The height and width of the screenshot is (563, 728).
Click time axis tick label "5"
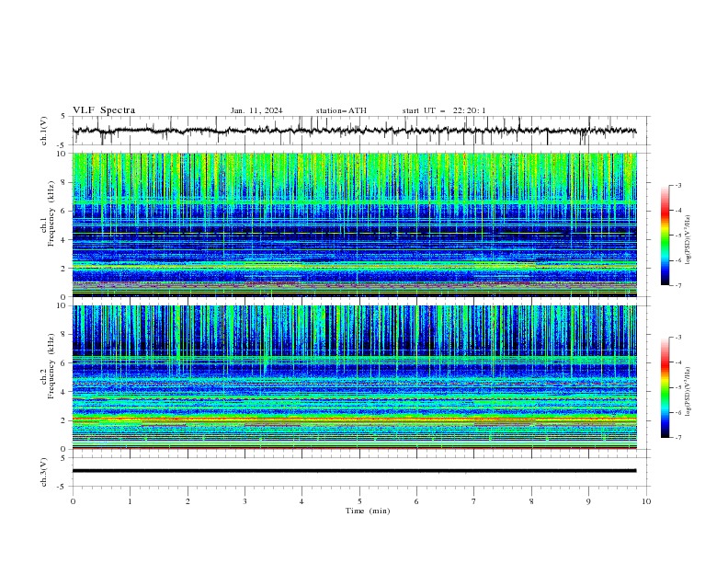359,501
